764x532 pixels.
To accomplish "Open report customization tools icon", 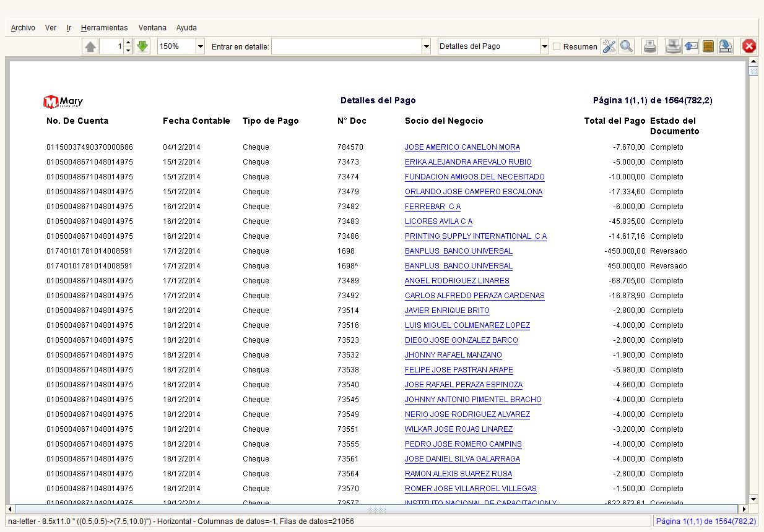I will click(x=609, y=46).
